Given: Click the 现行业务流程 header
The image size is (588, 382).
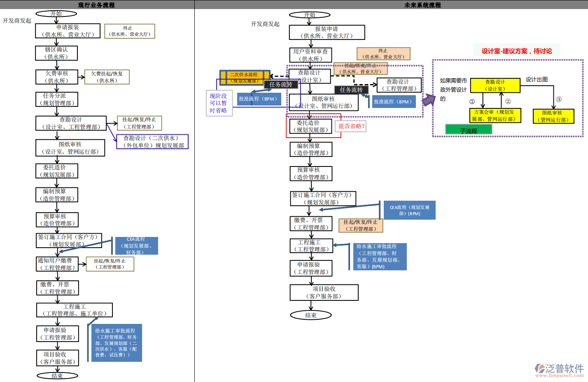Looking at the screenshot, I should tap(97, 5).
